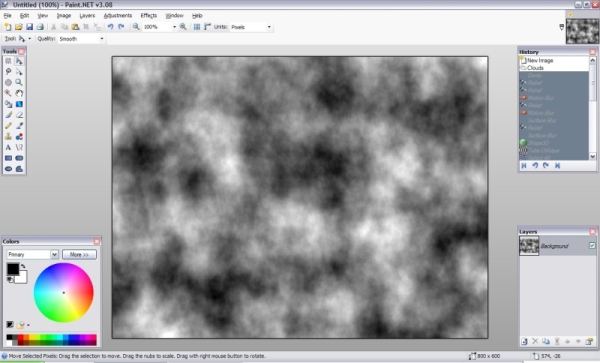This screenshot has width=600, height=363.
Task: Swap primary and secondary colors
Action: [23, 266]
